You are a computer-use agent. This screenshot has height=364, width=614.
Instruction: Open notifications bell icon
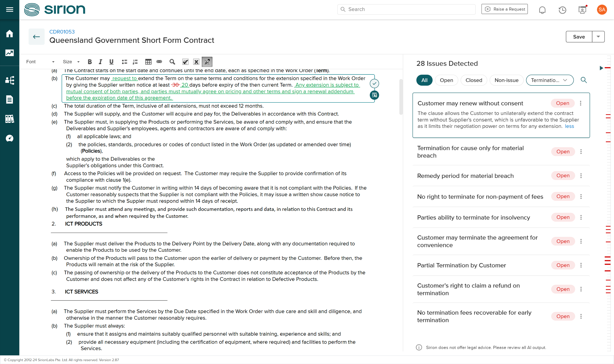coord(542,10)
